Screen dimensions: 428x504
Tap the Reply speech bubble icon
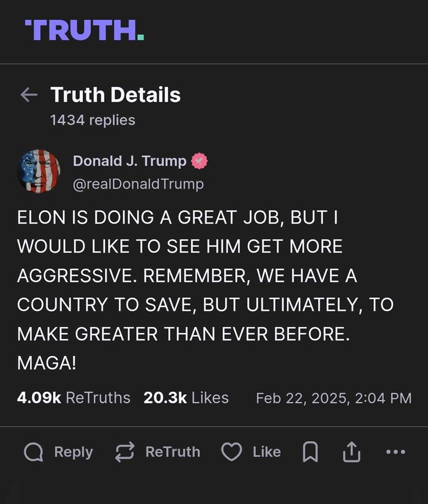34,452
